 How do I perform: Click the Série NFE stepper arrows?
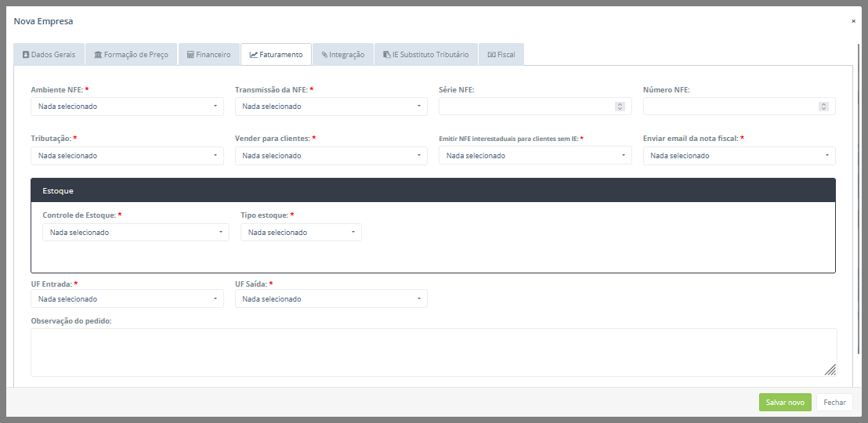(620, 107)
